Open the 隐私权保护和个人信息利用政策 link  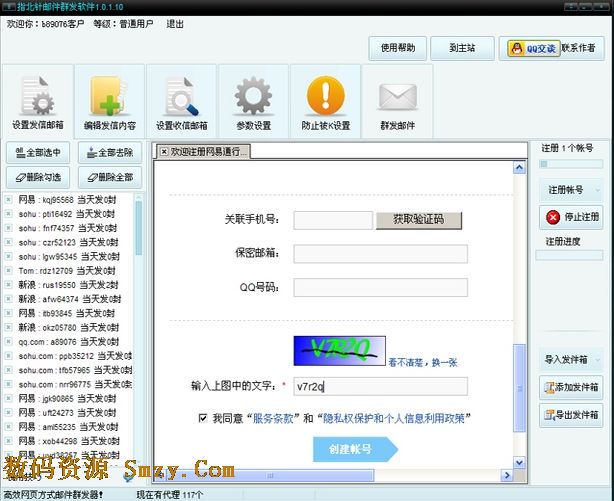(394, 418)
